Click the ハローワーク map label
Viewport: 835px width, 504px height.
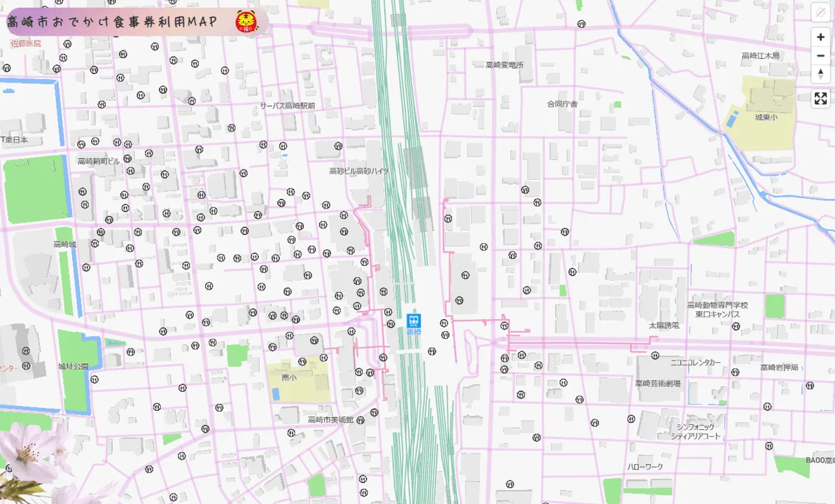click(x=645, y=466)
